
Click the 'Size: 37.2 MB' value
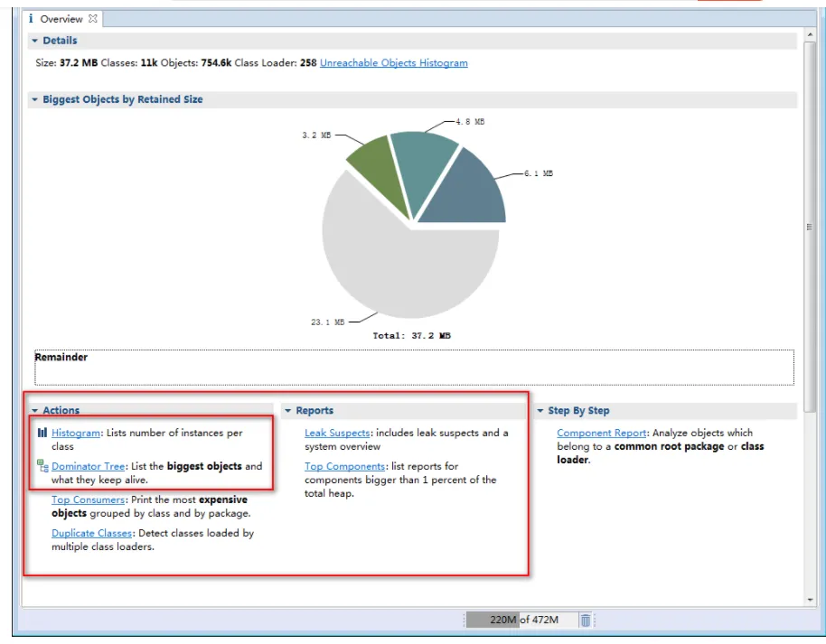click(x=66, y=62)
